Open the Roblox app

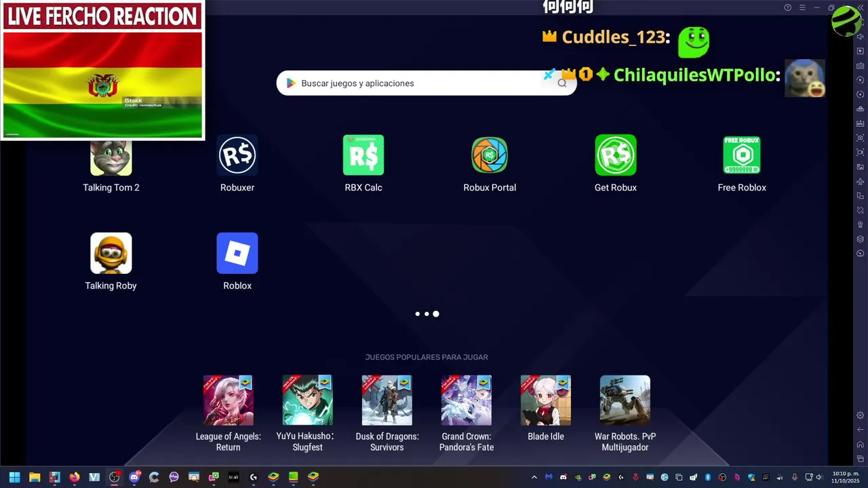237,253
